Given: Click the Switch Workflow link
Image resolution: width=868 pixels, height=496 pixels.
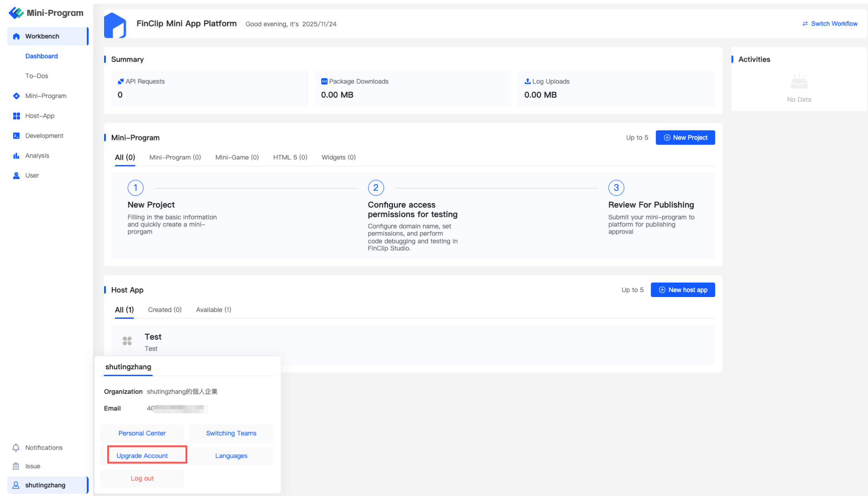Looking at the screenshot, I should [830, 24].
